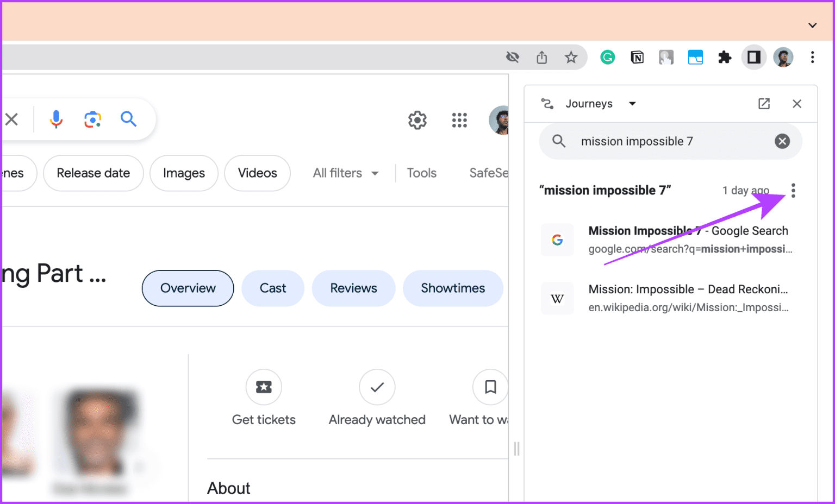Click the Get tickets button
The image size is (835, 504).
tap(264, 398)
